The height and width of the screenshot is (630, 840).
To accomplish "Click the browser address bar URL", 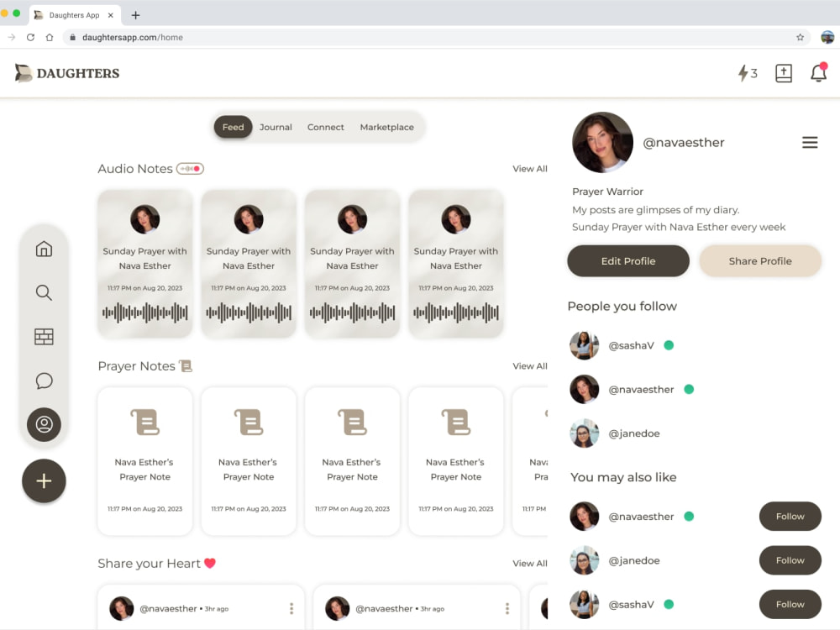I will tap(133, 37).
